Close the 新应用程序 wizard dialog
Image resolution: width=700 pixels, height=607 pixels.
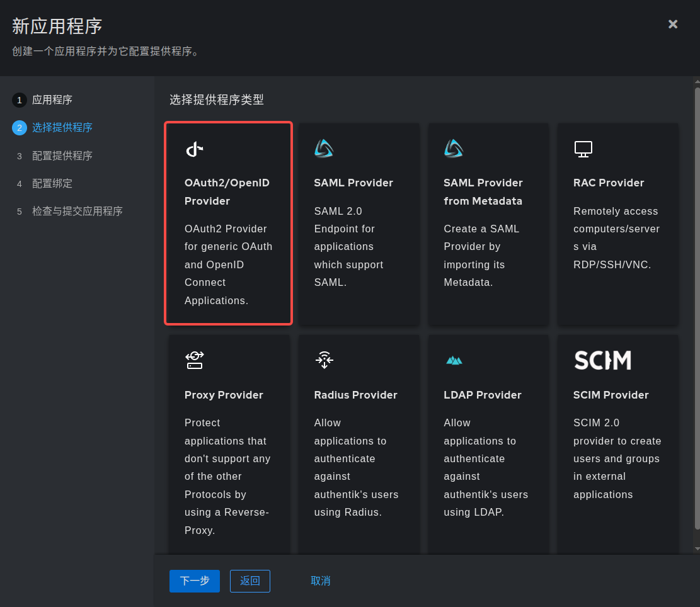tap(673, 24)
